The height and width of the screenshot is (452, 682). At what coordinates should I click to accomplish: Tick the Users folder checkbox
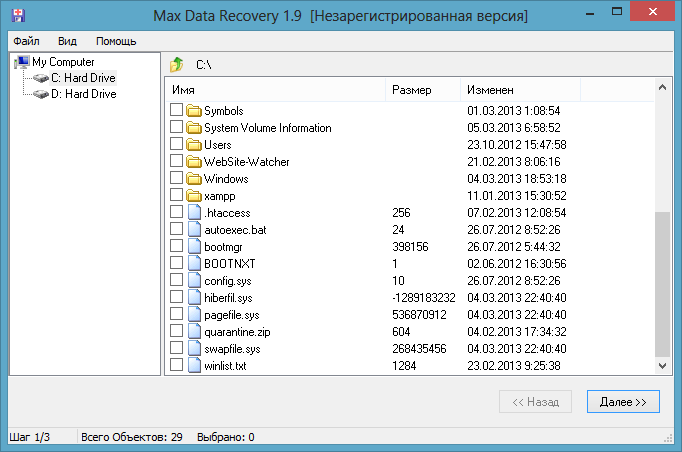176,144
